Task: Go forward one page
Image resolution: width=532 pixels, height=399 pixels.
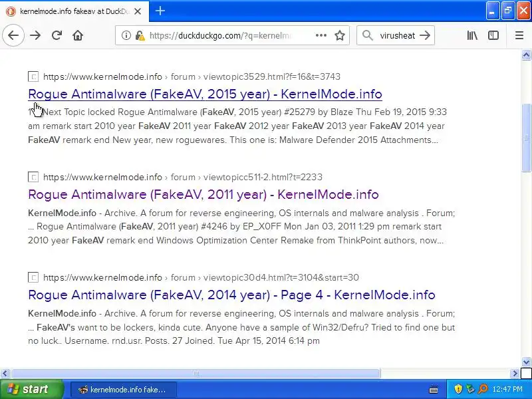Action: point(35,35)
